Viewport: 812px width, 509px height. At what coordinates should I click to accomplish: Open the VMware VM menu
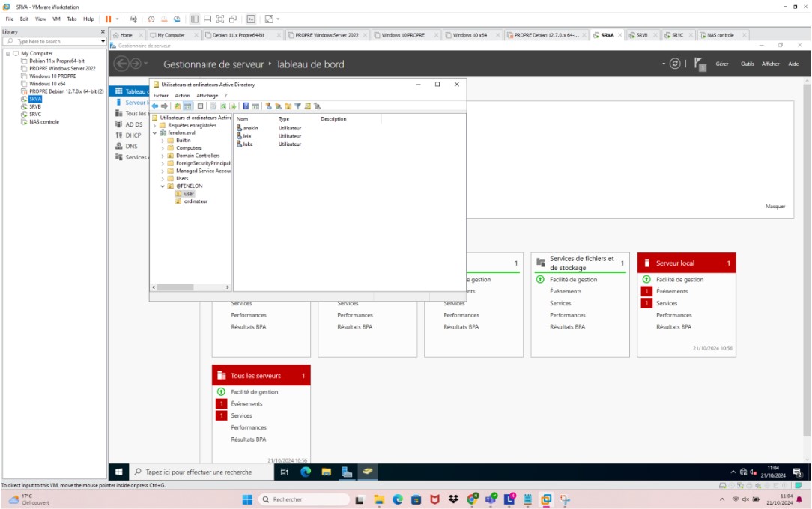tap(56, 19)
